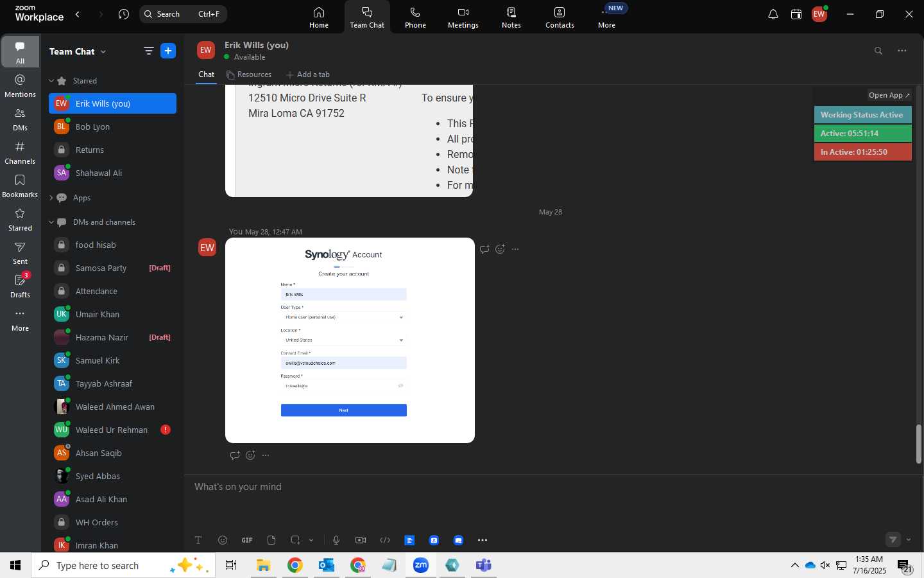Click the green Active timer
924x578 pixels.
(862, 134)
